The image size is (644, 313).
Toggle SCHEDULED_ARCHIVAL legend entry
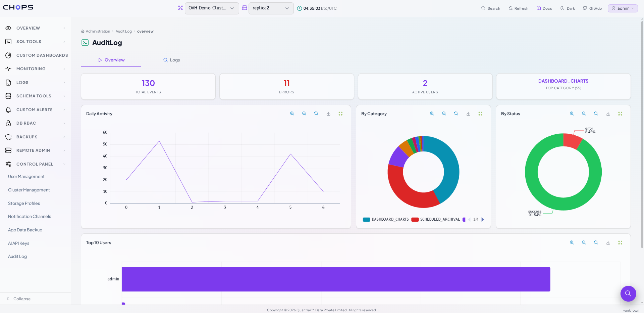point(436,220)
